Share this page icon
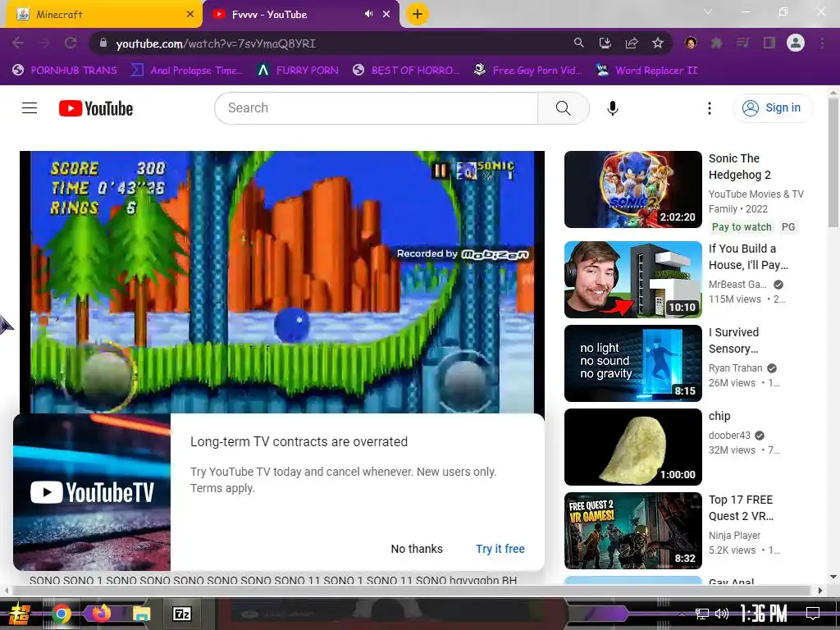840x630 pixels. coord(632,43)
